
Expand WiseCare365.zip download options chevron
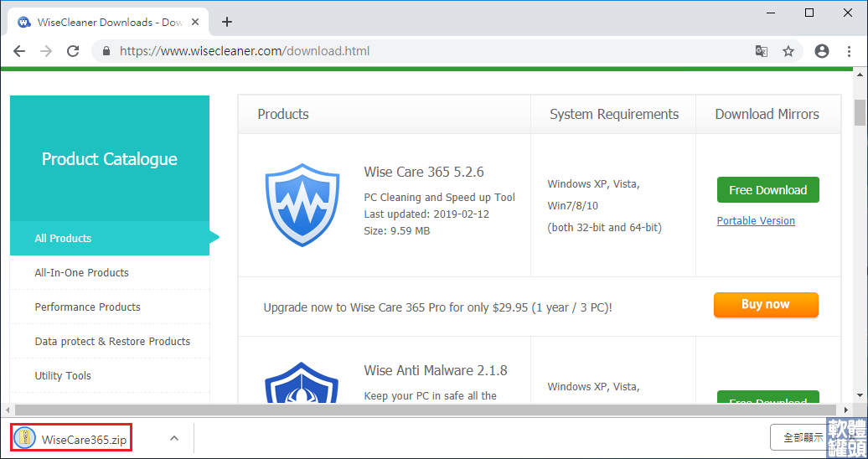click(x=173, y=438)
